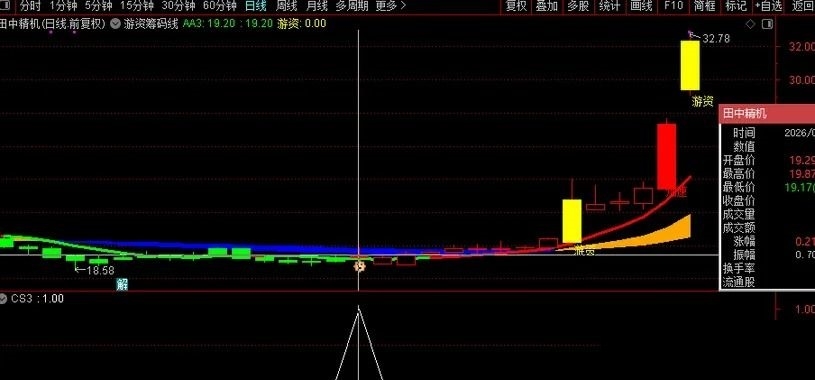
Task: Click the 田中精机(日线.前复权) chart title
Action: 53,24
